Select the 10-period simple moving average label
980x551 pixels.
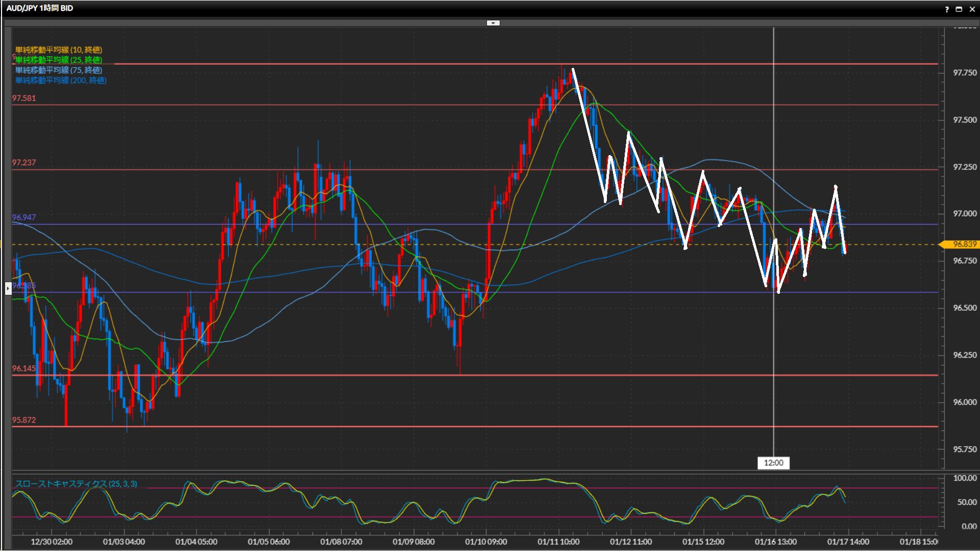coord(59,49)
